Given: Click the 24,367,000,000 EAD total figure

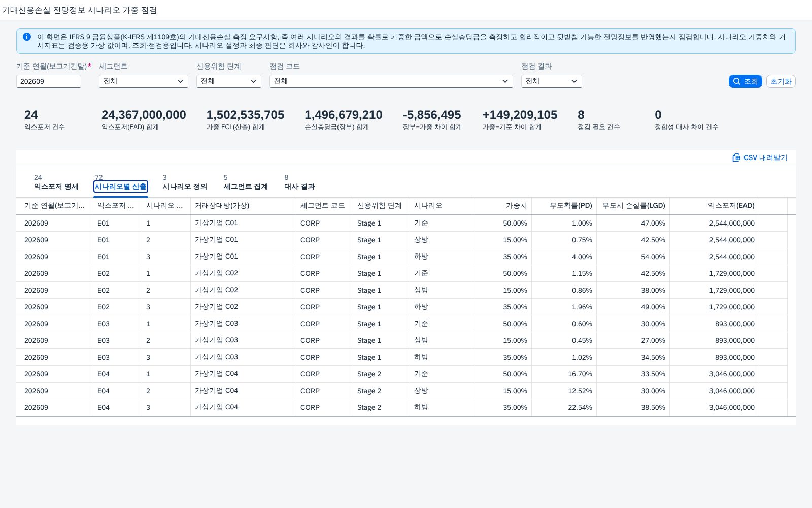Looking at the screenshot, I should (x=144, y=115).
